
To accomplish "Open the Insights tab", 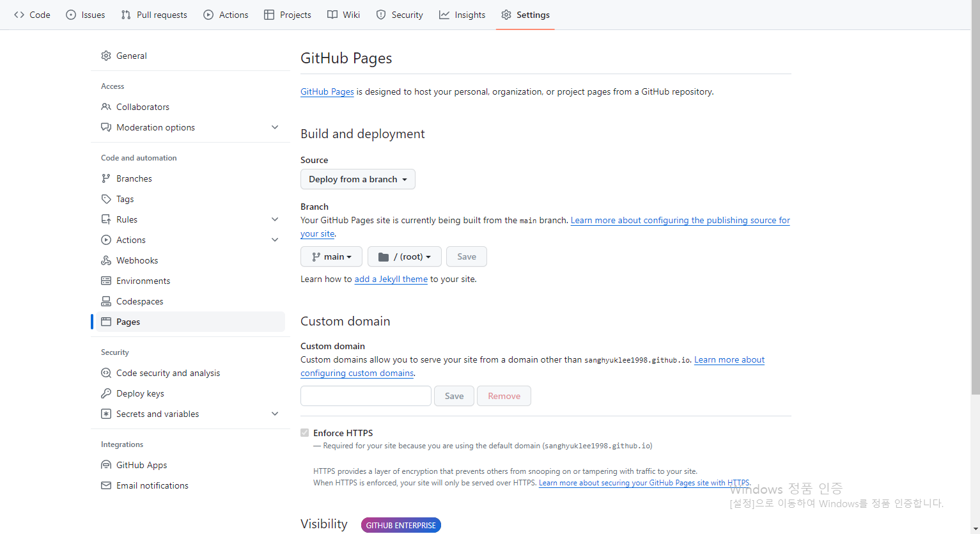I will pos(462,15).
